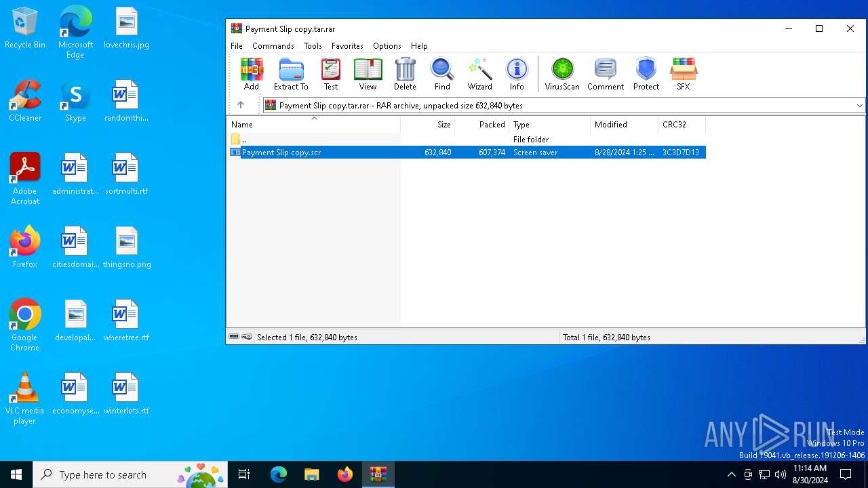This screenshot has width=868, height=488.
Task: Select sortmulti.rtf desktop file
Action: point(126,174)
